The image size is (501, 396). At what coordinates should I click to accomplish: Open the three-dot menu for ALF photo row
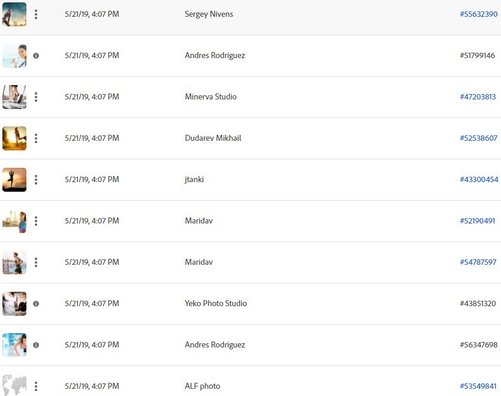(x=36, y=386)
